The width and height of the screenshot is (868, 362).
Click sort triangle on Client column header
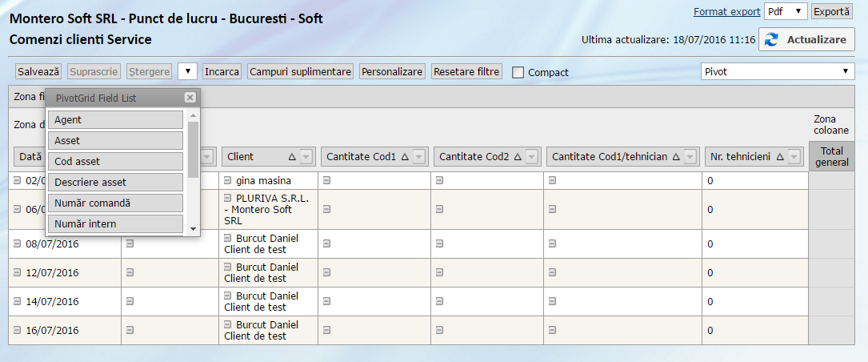tap(292, 157)
